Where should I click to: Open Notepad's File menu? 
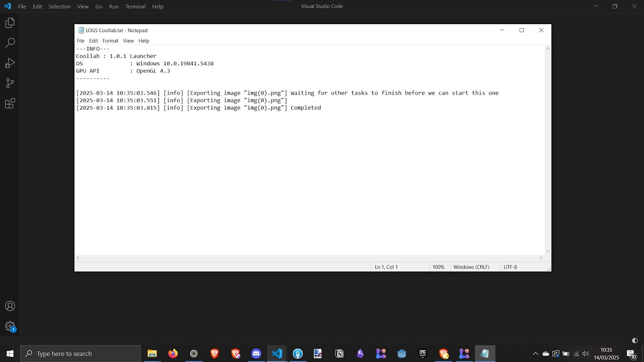80,41
